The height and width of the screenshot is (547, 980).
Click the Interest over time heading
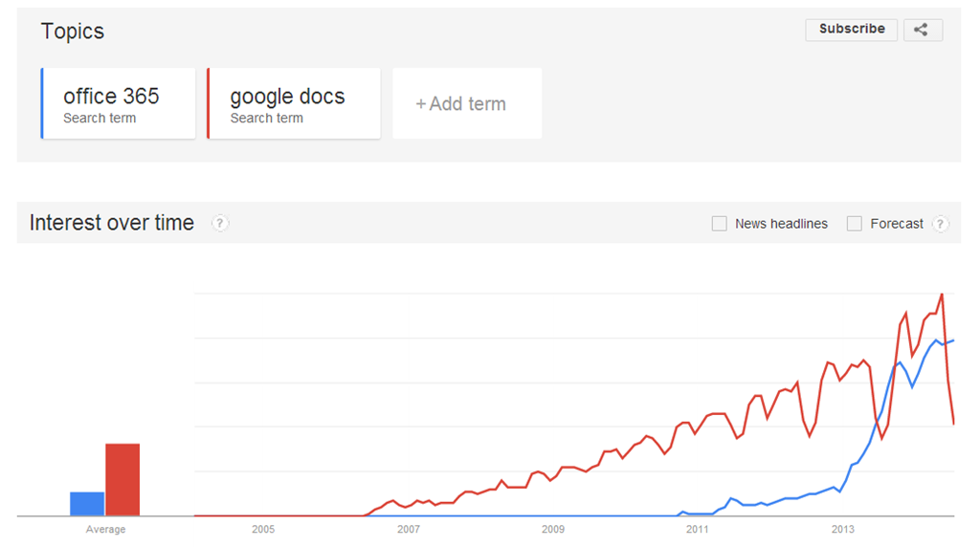tap(112, 223)
